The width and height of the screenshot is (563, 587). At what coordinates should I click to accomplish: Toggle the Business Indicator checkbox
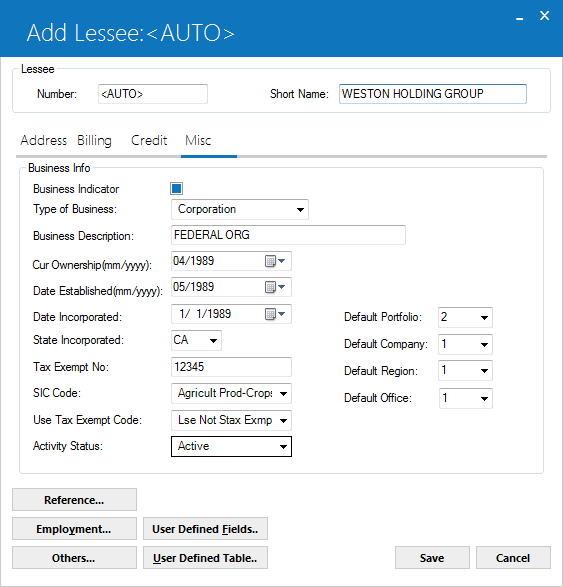click(x=177, y=188)
